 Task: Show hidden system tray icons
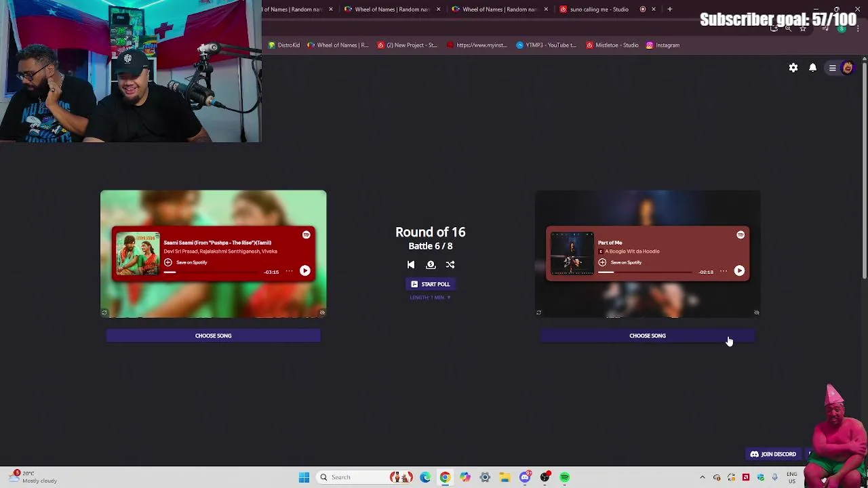[x=703, y=477]
